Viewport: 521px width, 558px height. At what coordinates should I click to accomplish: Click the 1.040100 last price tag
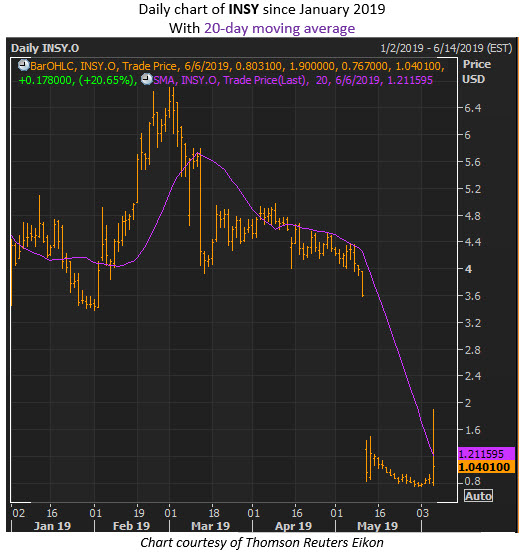click(x=486, y=467)
